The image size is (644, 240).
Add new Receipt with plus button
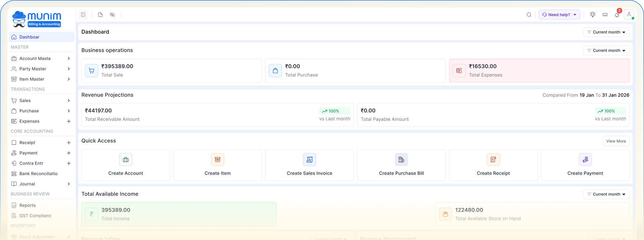point(69,143)
